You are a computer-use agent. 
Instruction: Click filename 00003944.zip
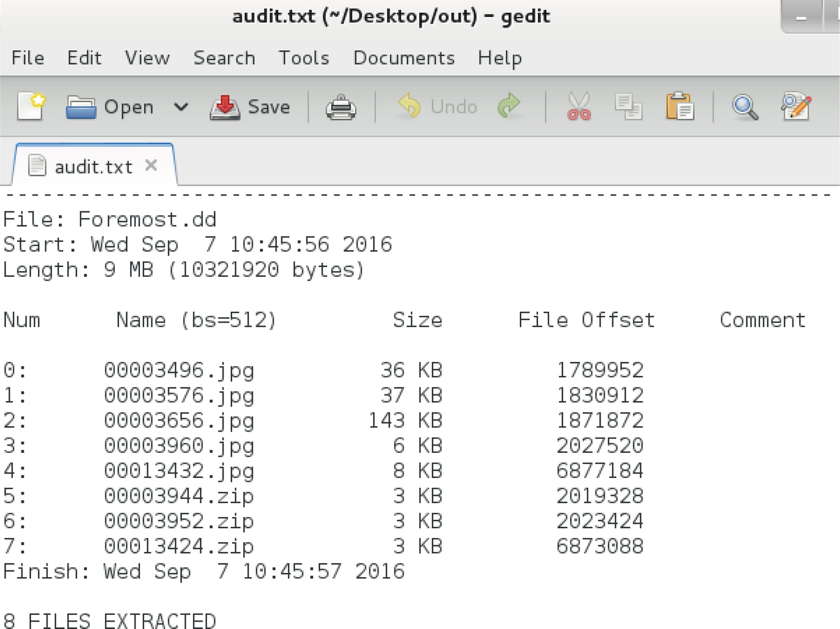pos(179,496)
